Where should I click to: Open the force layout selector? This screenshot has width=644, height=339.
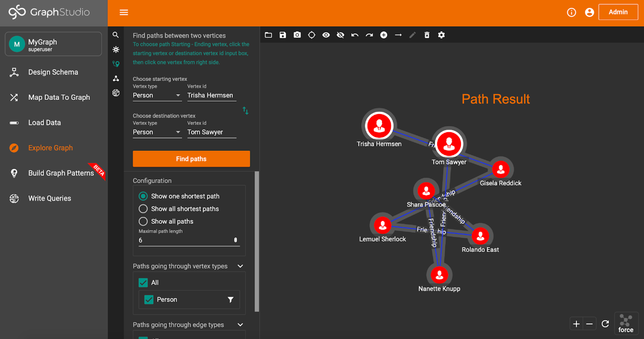pos(626,323)
